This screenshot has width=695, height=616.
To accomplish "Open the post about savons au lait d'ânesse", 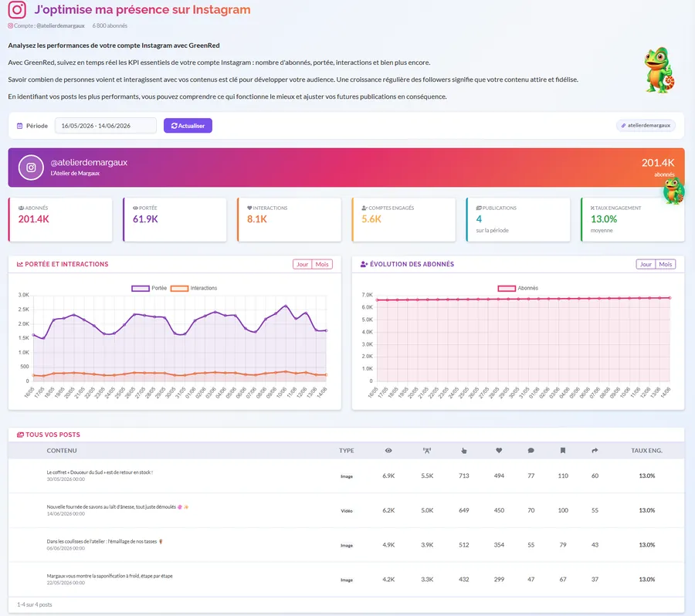I will pos(117,507).
